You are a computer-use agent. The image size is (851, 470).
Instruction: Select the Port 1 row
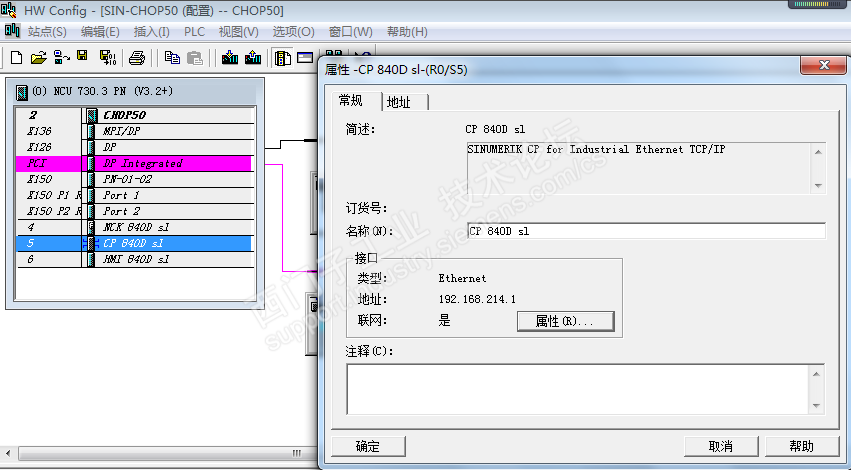[135, 195]
